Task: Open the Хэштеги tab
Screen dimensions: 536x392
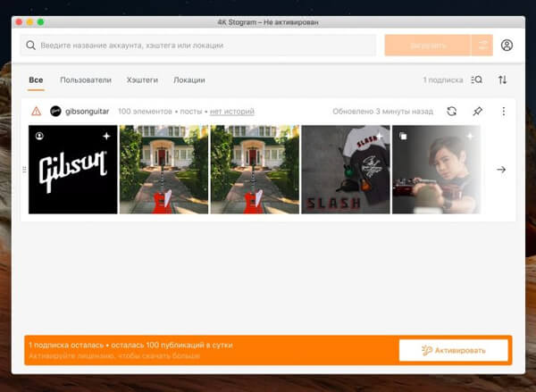Action: (x=142, y=80)
